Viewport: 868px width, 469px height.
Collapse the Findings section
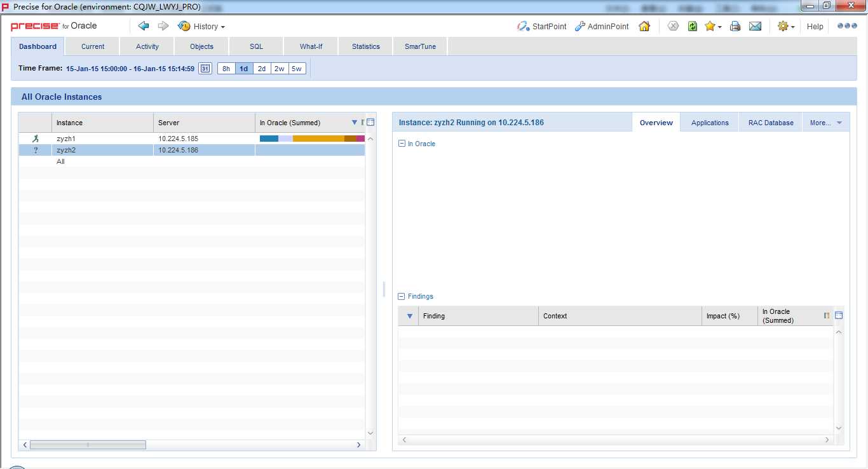click(x=402, y=296)
